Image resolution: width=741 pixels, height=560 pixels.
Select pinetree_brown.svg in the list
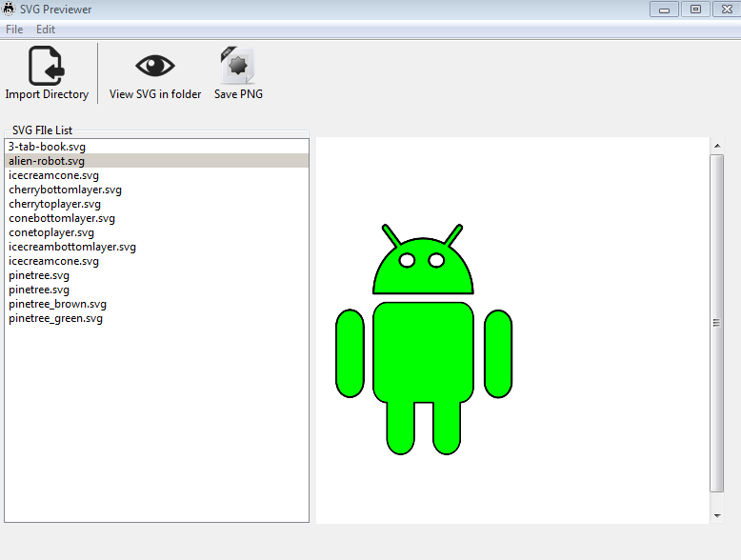(156, 304)
